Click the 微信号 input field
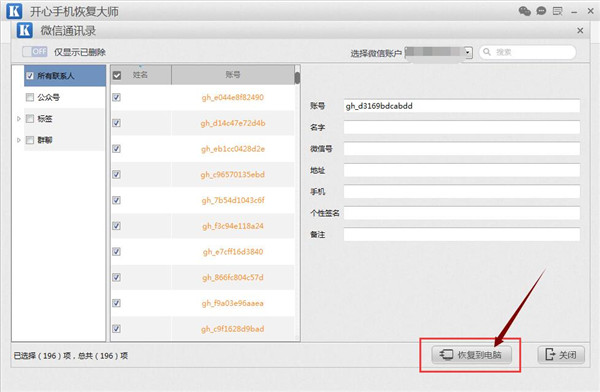 (x=461, y=149)
